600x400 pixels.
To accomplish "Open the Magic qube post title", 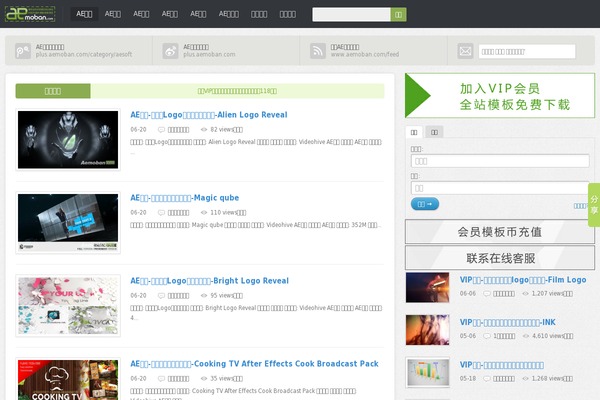I will pos(185,198).
